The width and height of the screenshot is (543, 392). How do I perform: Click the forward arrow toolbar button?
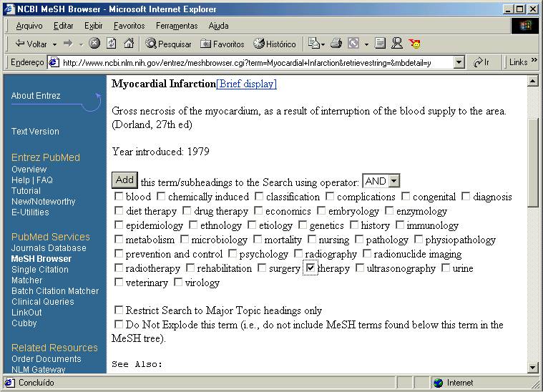point(68,44)
